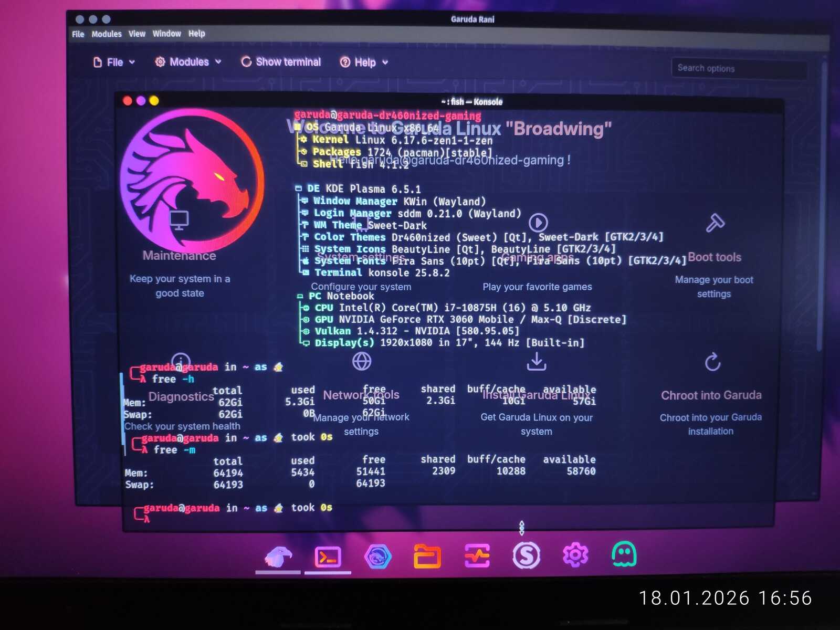Viewport: 840px width, 630px height.
Task: Click the 64194 total memory value
Action: [x=228, y=473]
